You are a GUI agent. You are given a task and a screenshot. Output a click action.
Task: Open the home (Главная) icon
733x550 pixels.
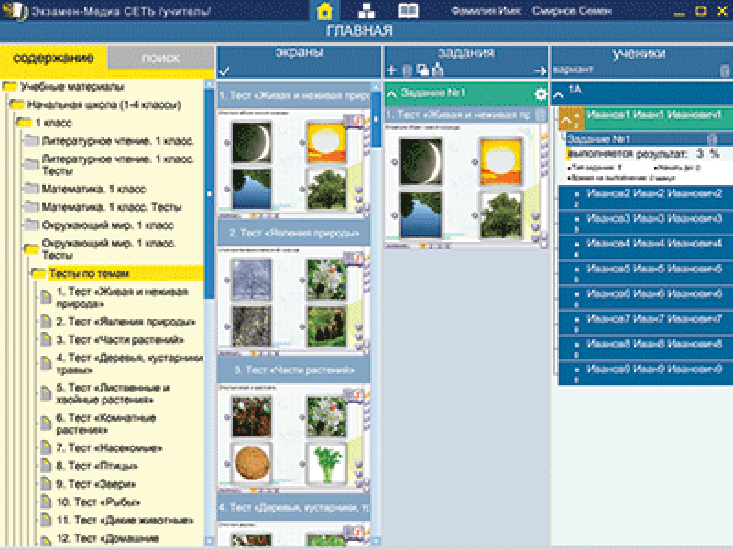(x=324, y=11)
